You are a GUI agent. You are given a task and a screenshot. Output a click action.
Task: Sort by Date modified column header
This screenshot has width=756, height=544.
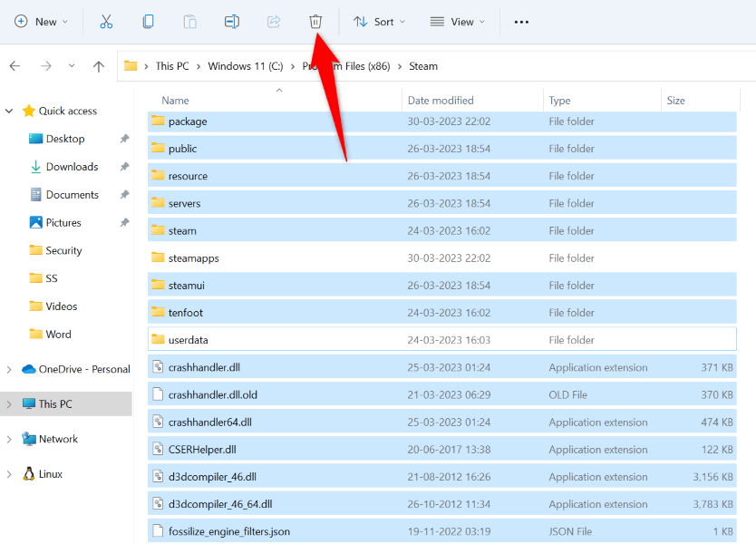(x=441, y=101)
